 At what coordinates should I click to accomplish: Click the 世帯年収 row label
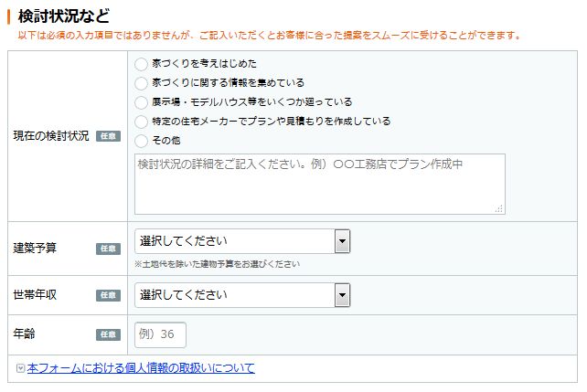click(35, 295)
